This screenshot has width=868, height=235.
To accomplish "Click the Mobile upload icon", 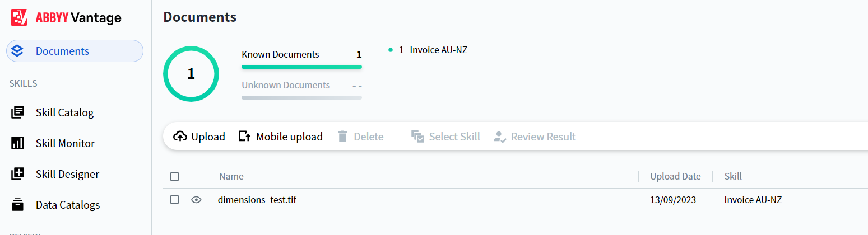I will 244,137.
